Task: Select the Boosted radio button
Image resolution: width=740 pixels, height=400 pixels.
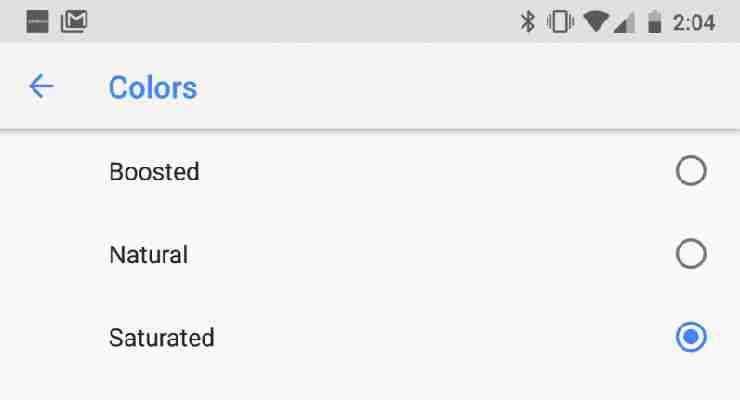Action: pyautogui.click(x=691, y=170)
